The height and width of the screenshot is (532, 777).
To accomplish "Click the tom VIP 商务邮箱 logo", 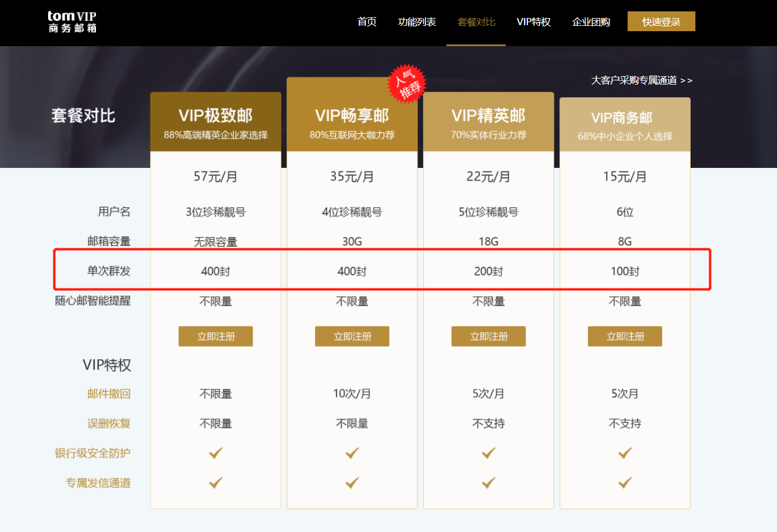I will pos(72,22).
